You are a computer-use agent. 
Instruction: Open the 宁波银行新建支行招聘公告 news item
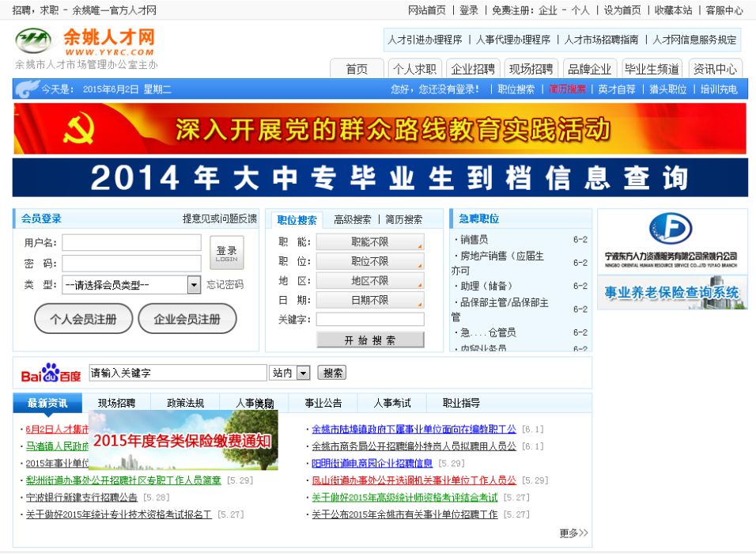click(x=81, y=497)
